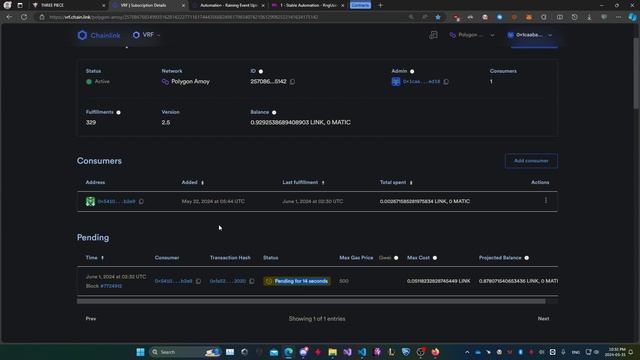Open the pending request consumer address link
The width and height of the screenshot is (640, 360).
tap(173, 281)
